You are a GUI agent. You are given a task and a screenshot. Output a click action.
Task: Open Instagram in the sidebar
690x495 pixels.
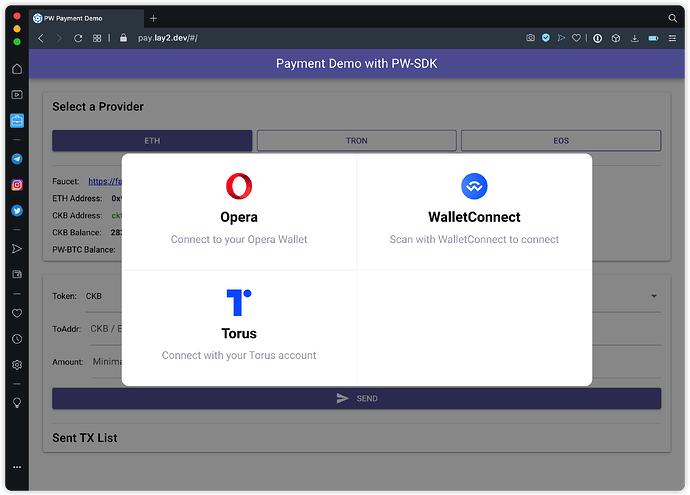(x=17, y=185)
